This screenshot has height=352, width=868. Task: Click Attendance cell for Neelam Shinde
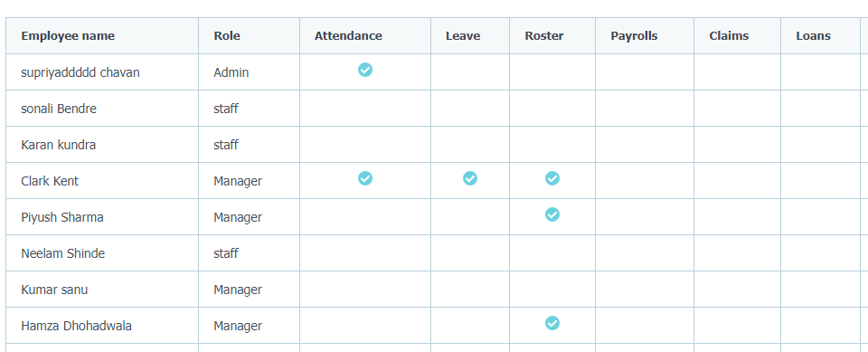coord(365,252)
